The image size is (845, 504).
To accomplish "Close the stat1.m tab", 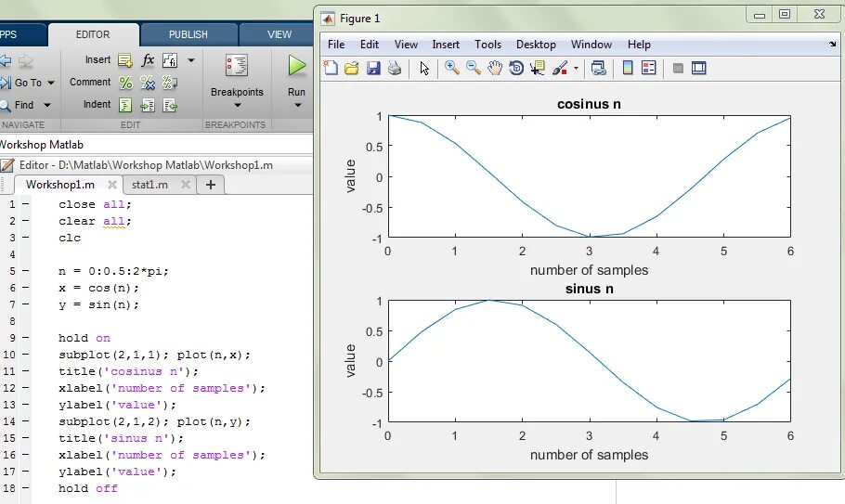I will [x=186, y=185].
